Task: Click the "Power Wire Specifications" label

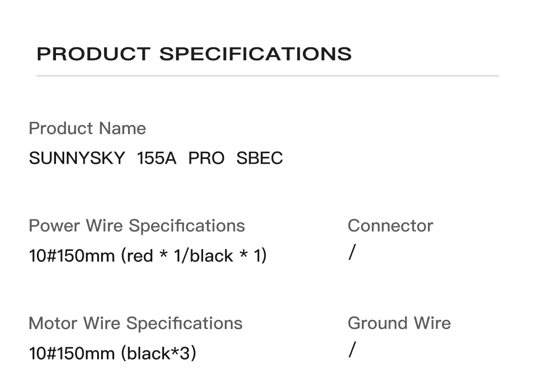Action: point(137,226)
